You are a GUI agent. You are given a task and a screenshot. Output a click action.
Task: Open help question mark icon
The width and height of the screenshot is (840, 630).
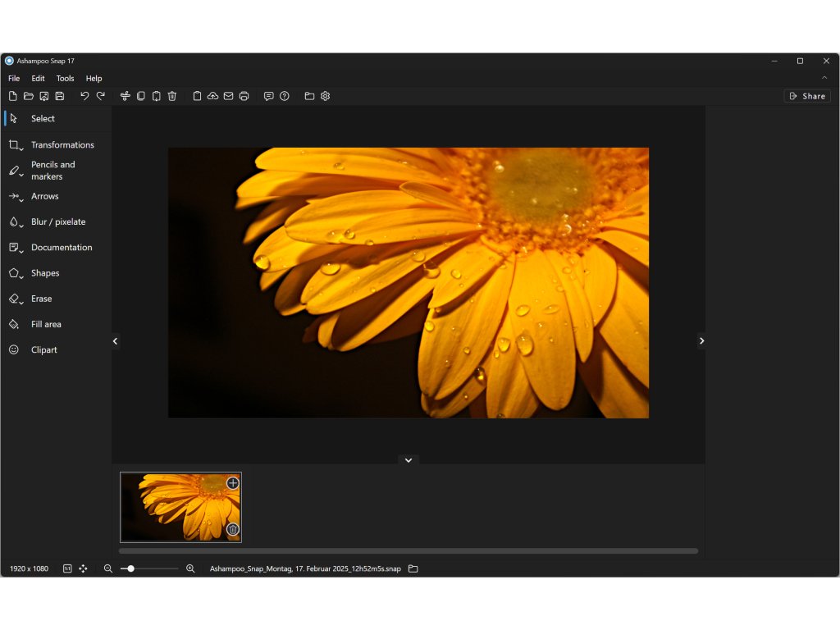coord(285,96)
